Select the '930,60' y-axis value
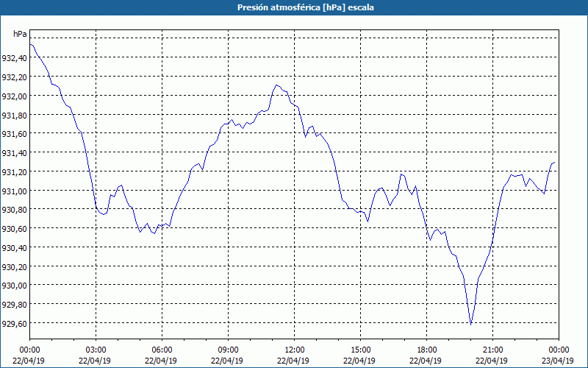The image size is (588, 368). tap(14, 229)
